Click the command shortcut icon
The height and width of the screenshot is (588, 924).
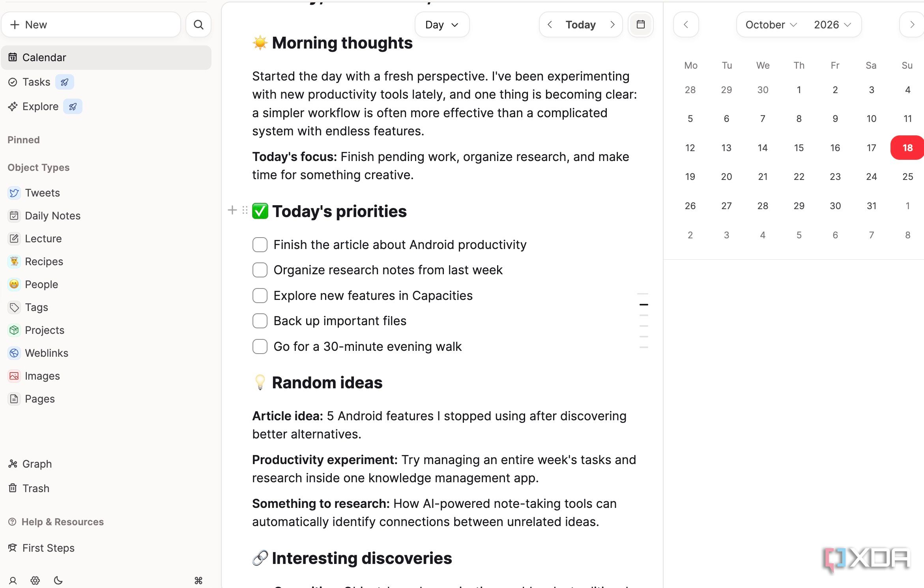[x=198, y=581]
